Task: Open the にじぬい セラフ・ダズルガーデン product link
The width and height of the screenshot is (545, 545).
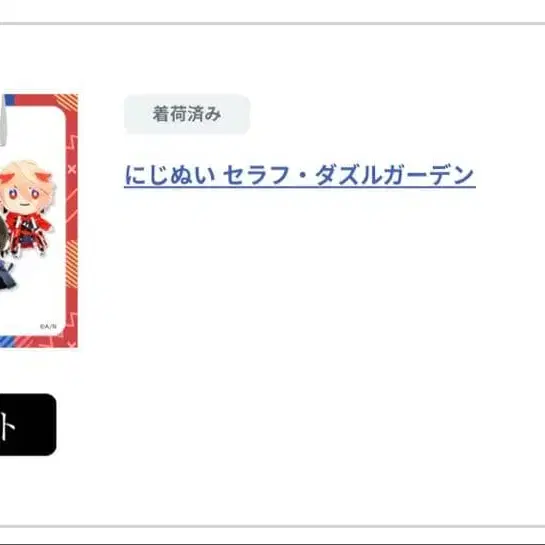Action: point(300,175)
